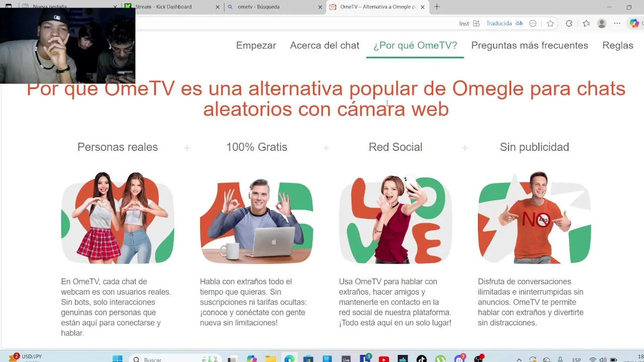Screen dimensions: 644x362
Task: Click the LOVE selfie woman image
Action: pos(395,219)
